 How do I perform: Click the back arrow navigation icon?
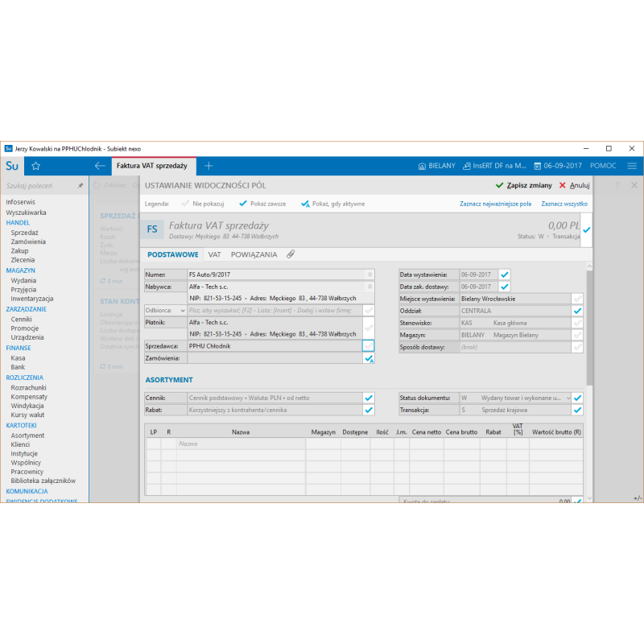[x=100, y=166]
